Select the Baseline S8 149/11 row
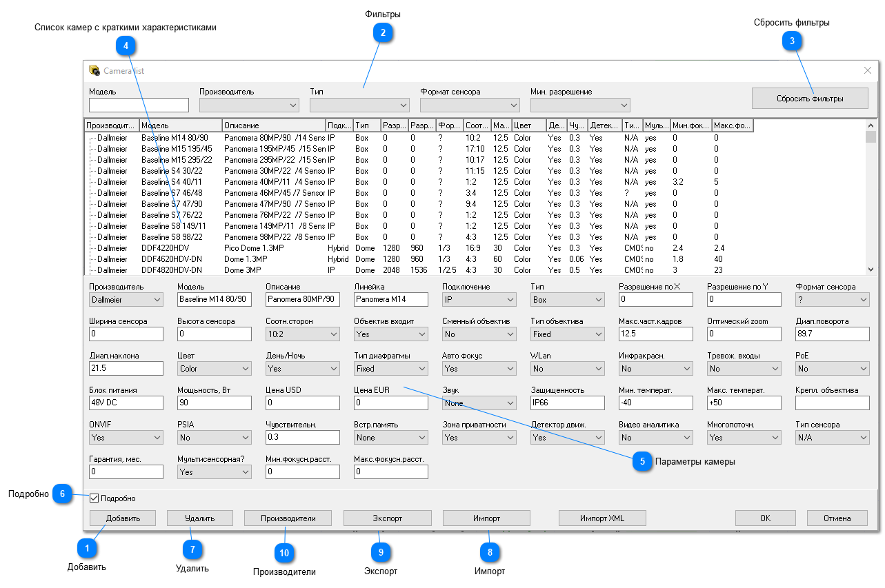Image resolution: width=885 pixels, height=588 pixels. (475, 226)
